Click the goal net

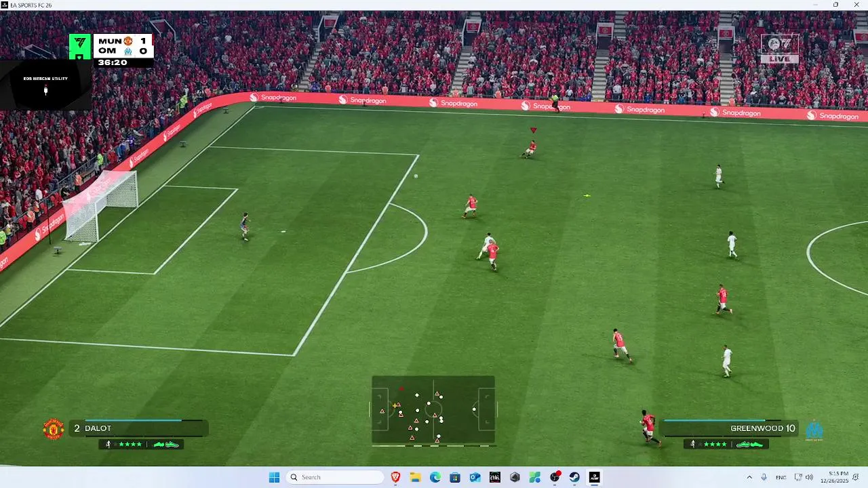tap(102, 205)
